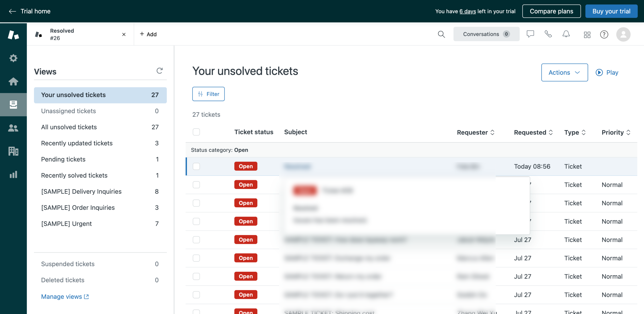
Task: Open notifications bell icon
Action: pyautogui.click(x=566, y=34)
